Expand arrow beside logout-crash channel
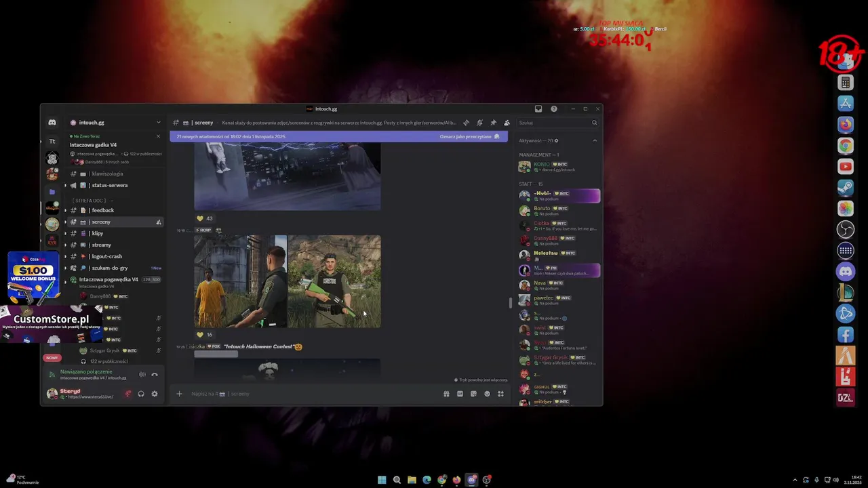This screenshot has height=488, width=868. coord(66,257)
